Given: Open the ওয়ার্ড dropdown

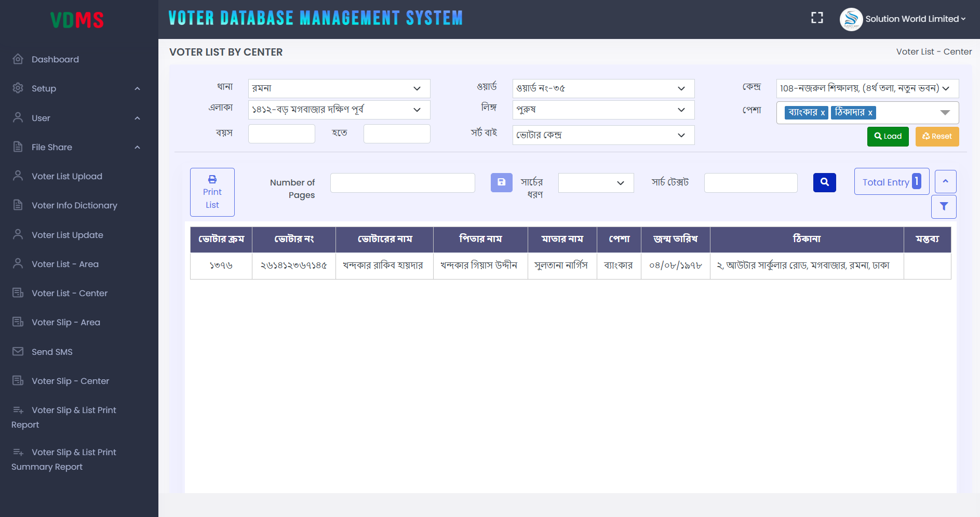Looking at the screenshot, I should (x=603, y=88).
